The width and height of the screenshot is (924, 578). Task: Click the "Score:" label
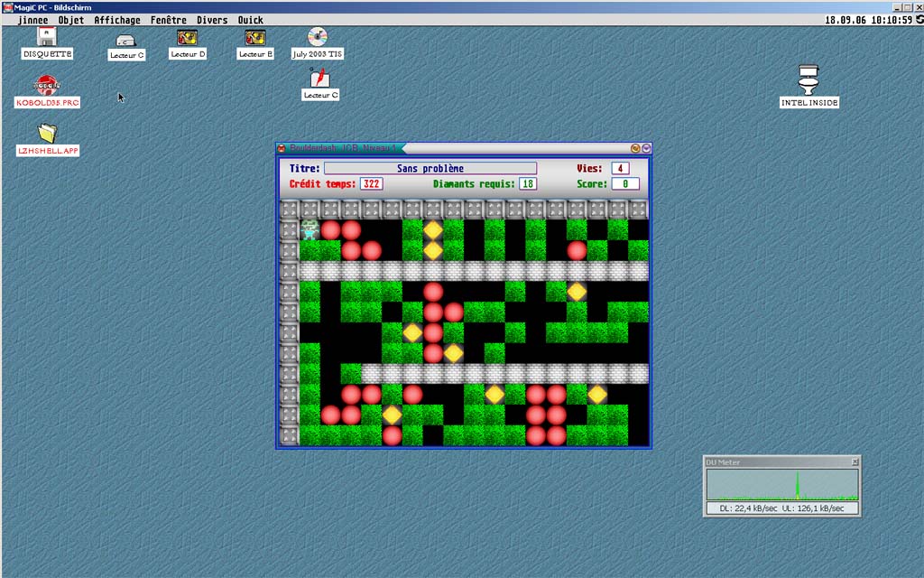tap(592, 183)
